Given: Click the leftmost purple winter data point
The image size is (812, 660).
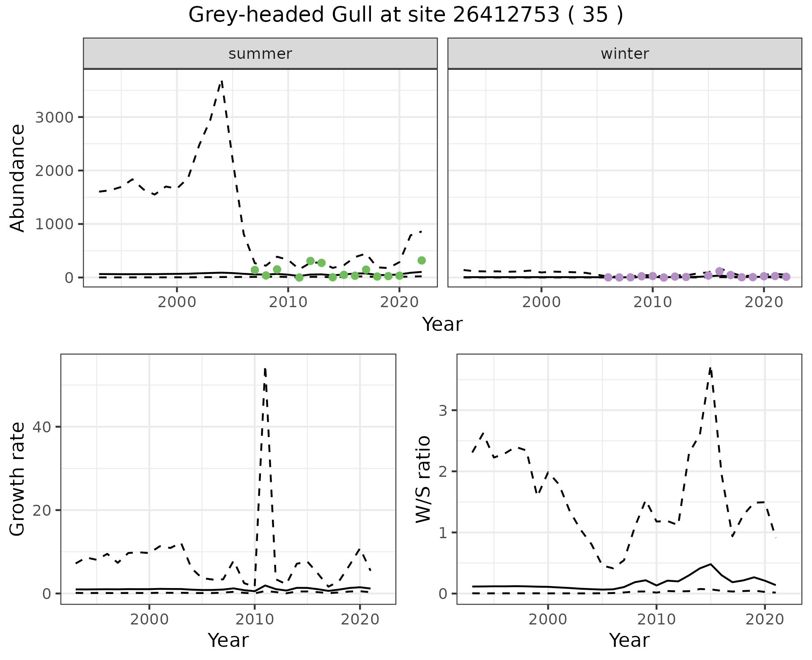Looking at the screenshot, I should pos(608,278).
